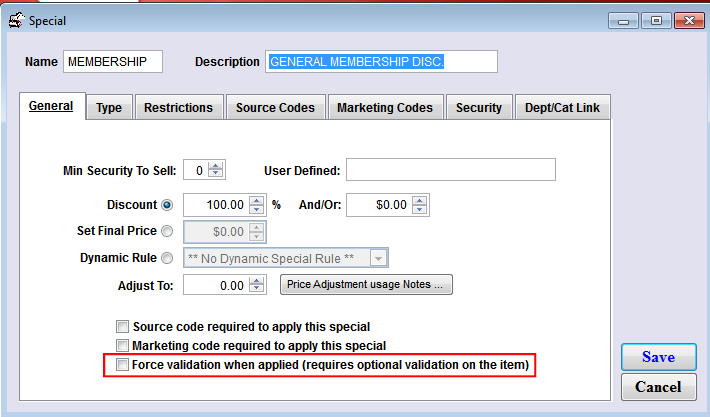
Task: Click the Special window title icon
Action: (16, 20)
